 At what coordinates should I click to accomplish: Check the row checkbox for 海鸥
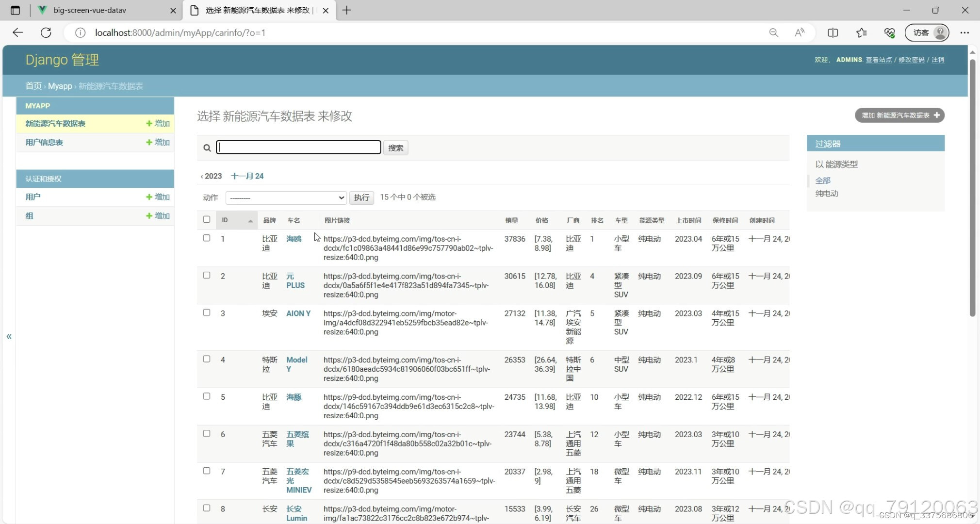pyautogui.click(x=206, y=238)
